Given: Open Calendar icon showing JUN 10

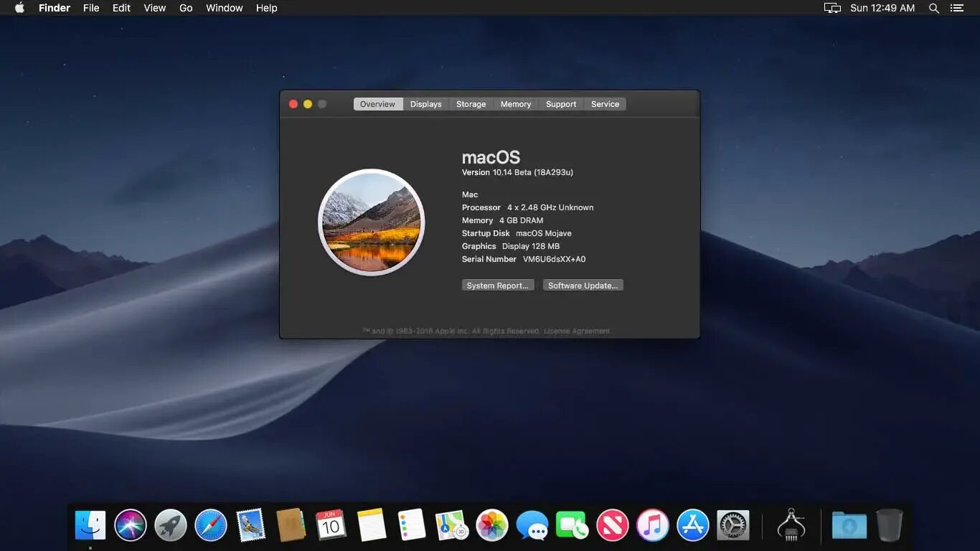Looking at the screenshot, I should coord(331,525).
